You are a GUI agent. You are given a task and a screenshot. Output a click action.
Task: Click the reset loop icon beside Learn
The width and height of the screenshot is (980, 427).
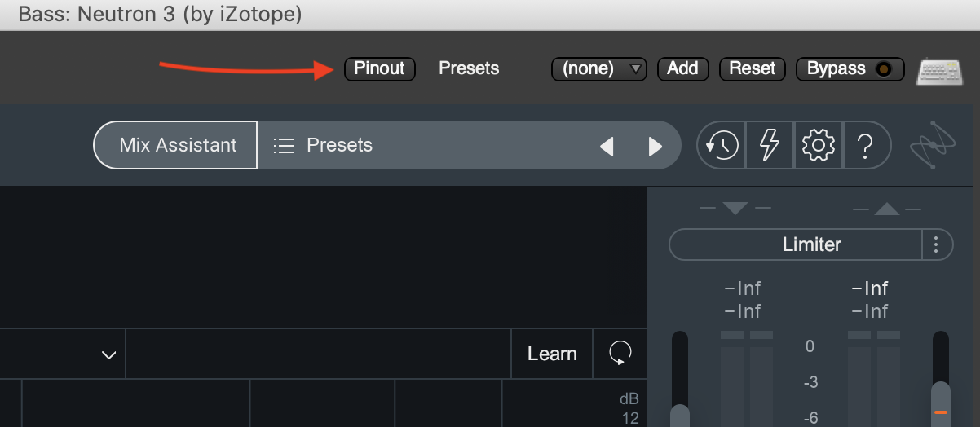click(x=620, y=354)
